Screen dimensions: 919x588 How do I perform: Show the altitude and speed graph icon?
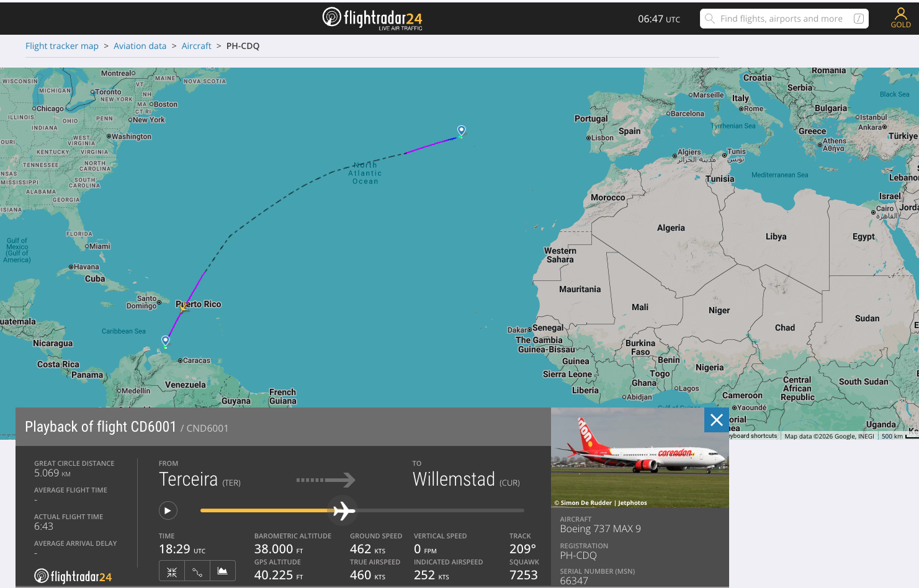[223, 571]
